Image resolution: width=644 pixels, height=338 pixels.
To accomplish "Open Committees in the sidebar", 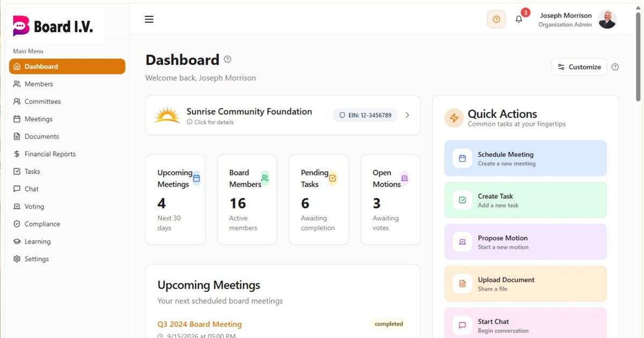I will [x=67, y=101].
